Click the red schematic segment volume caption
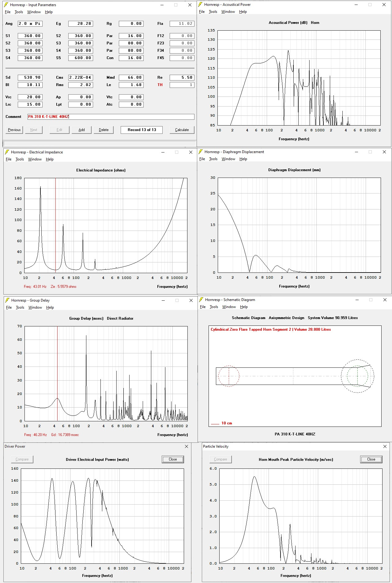 point(271,329)
